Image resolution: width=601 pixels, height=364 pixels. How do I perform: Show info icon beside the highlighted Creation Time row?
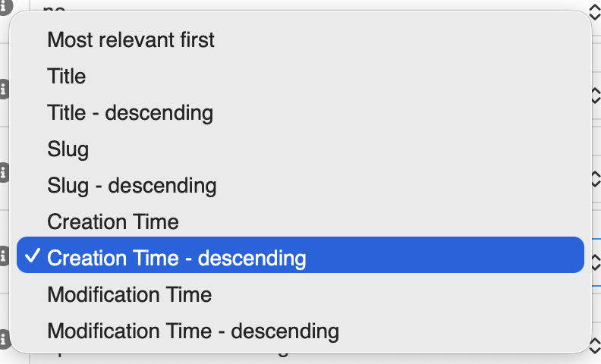click(x=4, y=254)
